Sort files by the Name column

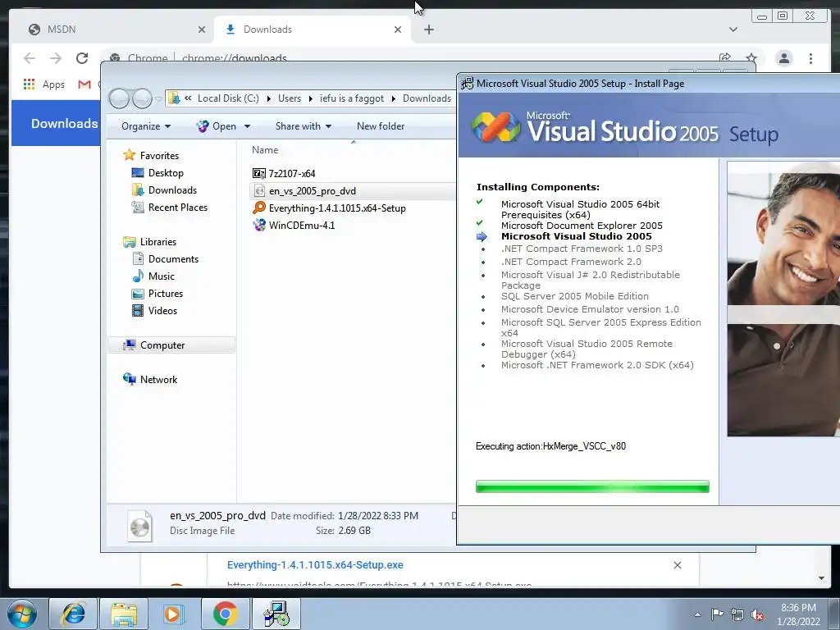click(x=265, y=150)
